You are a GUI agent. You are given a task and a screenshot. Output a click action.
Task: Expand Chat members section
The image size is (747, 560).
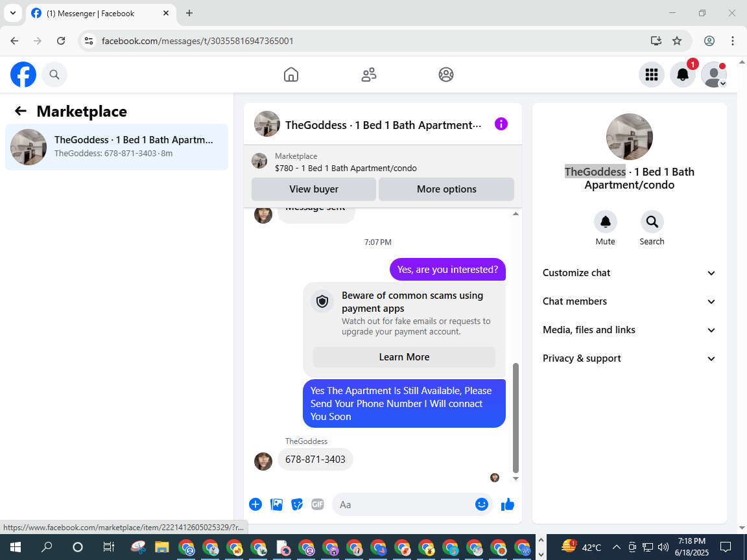click(x=629, y=301)
